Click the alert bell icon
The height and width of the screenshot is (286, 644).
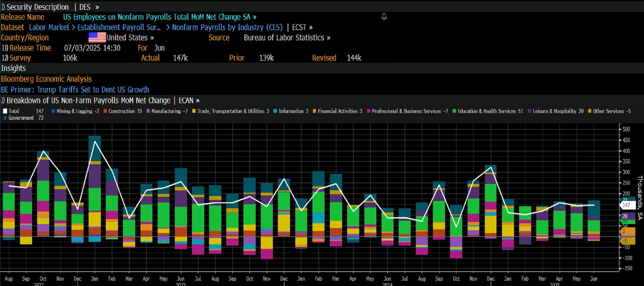coord(384,17)
